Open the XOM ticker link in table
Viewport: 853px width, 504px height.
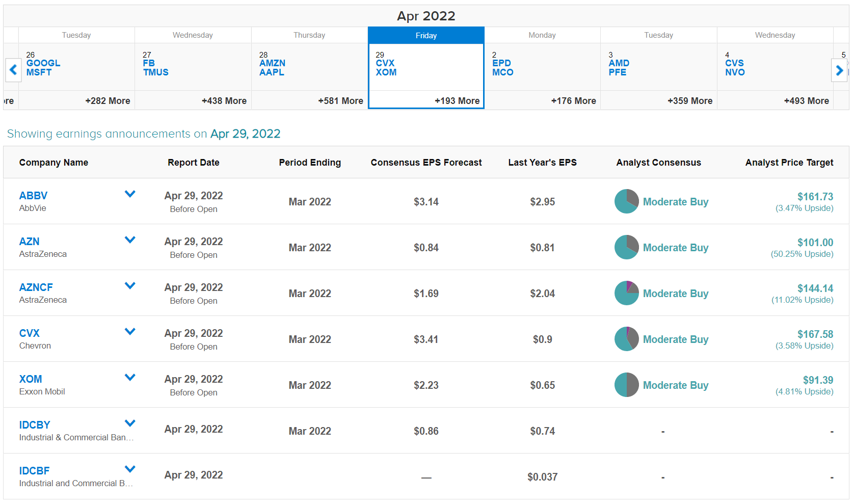31,379
